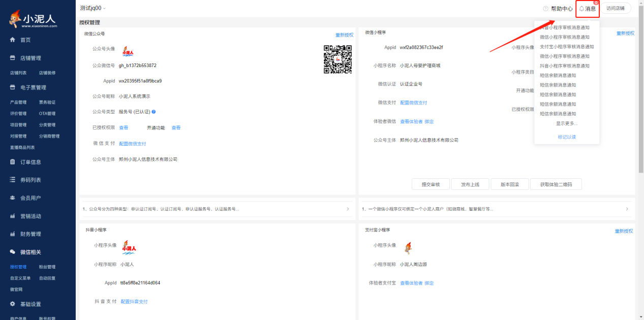Open 对接管理 in the sidebar
The width and height of the screenshot is (644, 320).
19,136
